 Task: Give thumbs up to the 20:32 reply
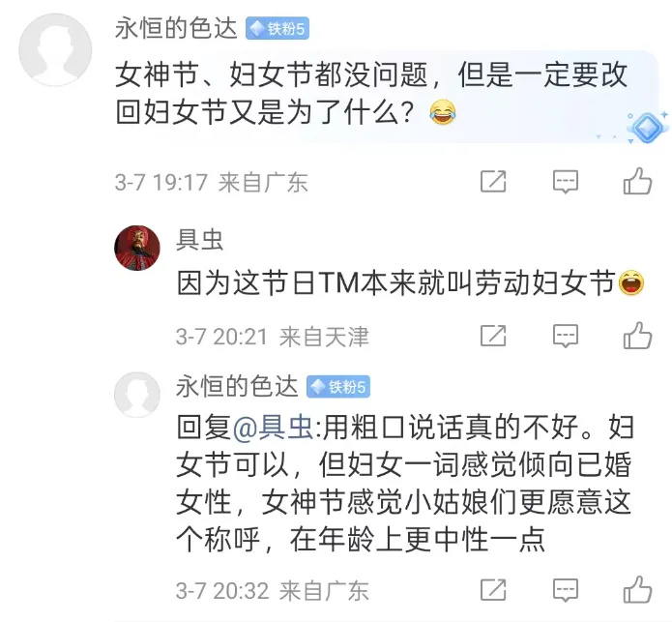[x=637, y=589]
